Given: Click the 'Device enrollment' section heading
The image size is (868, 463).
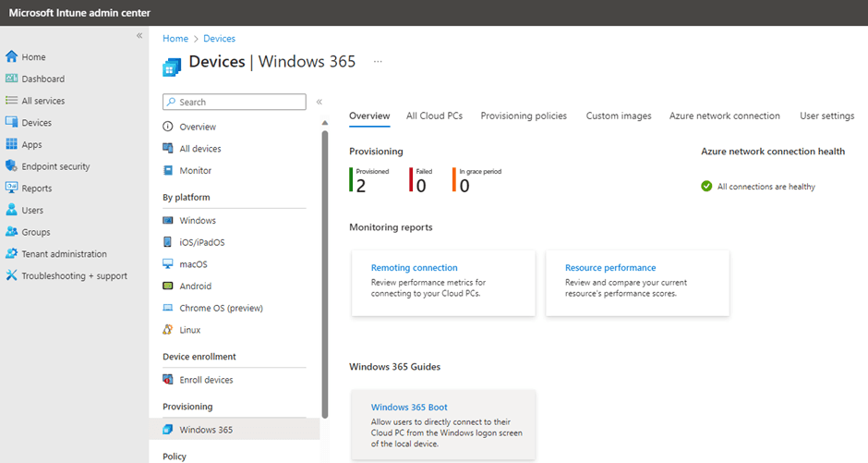Looking at the screenshot, I should click(x=199, y=357).
